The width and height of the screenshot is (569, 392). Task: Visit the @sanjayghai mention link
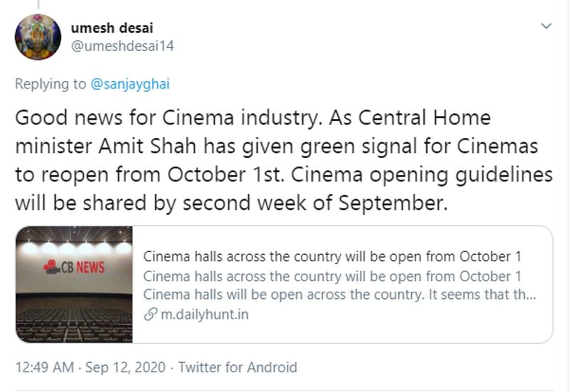click(130, 84)
